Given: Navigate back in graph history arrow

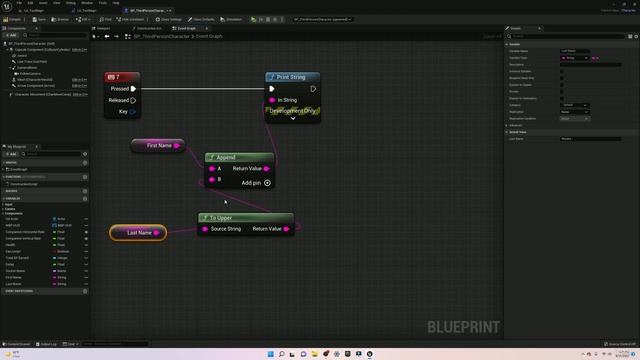Looking at the screenshot, I should [107, 36].
